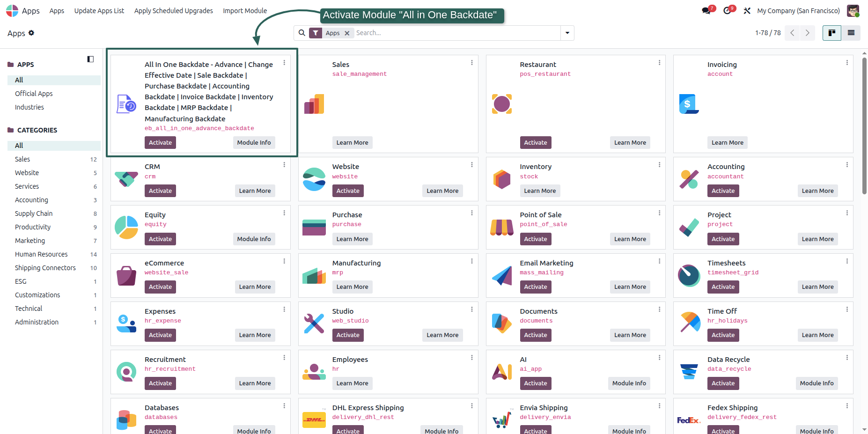
Task: Open the three-dot menu on Sales card
Action: click(x=472, y=63)
